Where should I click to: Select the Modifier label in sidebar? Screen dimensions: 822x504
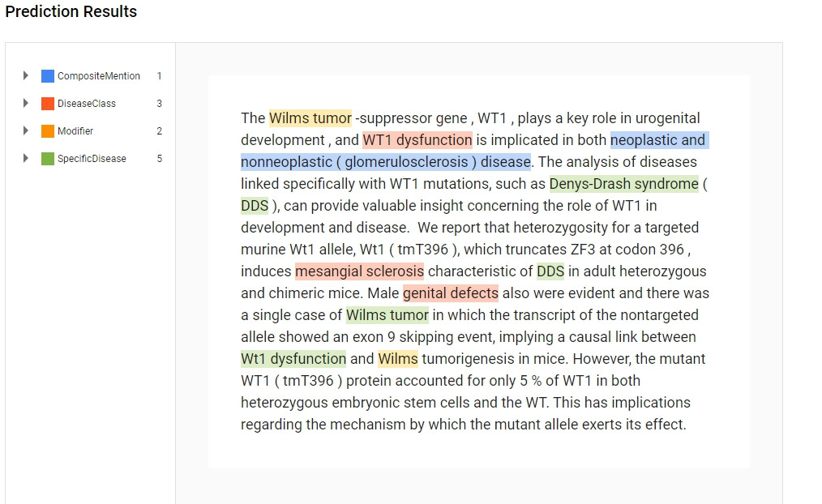coord(75,131)
